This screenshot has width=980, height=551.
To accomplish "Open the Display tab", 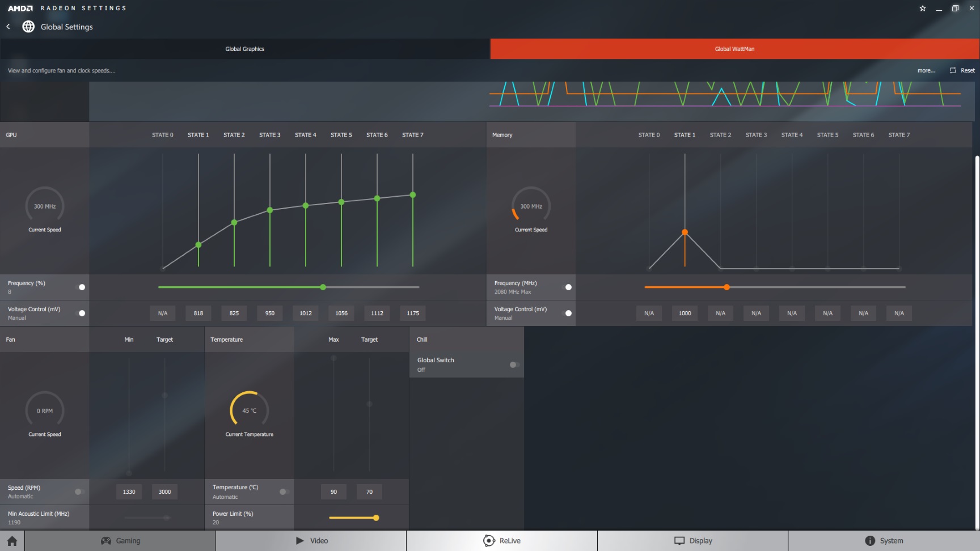I will (692, 541).
